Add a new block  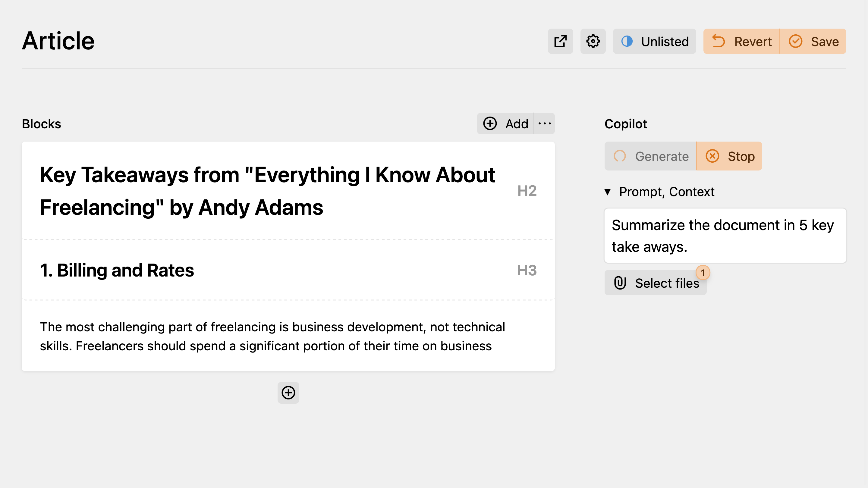tap(505, 124)
